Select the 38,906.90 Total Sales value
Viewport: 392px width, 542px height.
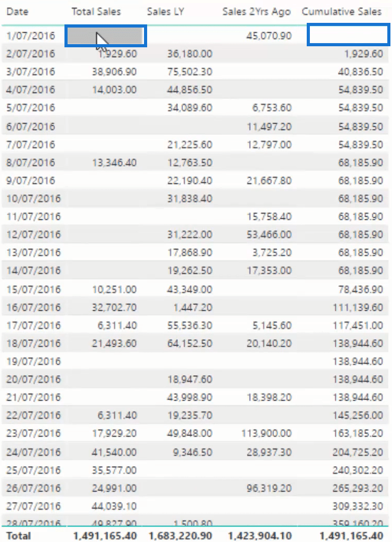(x=114, y=72)
